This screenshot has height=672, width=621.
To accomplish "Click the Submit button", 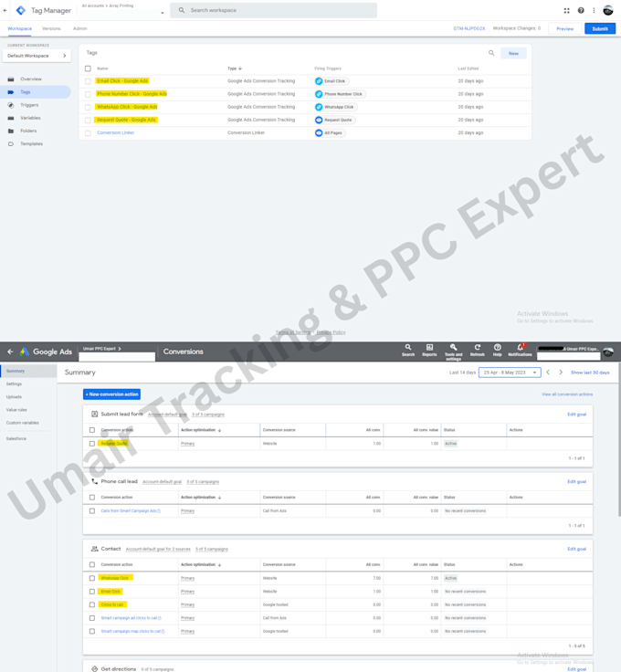I will click(x=600, y=28).
